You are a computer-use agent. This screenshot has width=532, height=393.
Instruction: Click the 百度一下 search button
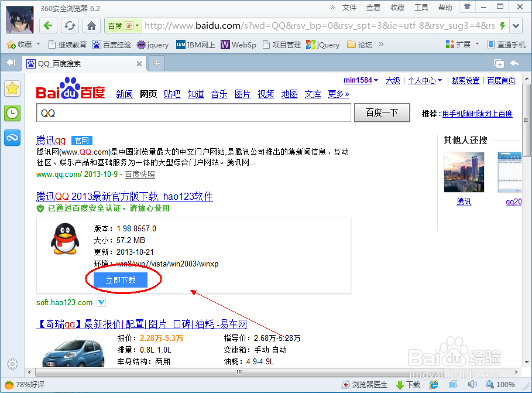click(x=381, y=112)
